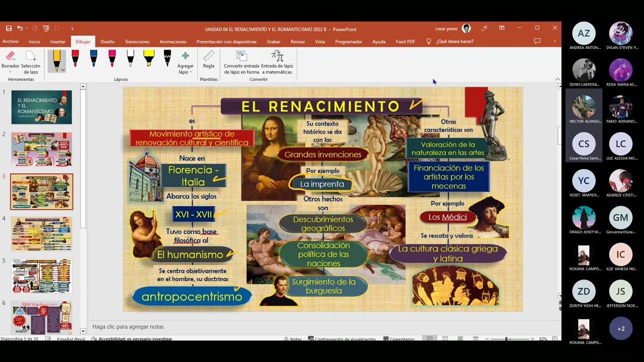This screenshot has height=362, width=644.
Task: Open Configuración de visualización in status bar
Action: click(x=342, y=339)
